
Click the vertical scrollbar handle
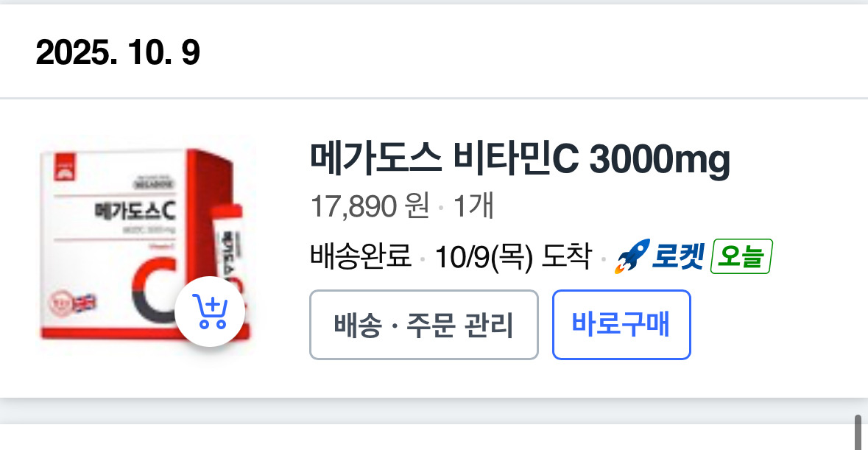tap(858, 432)
